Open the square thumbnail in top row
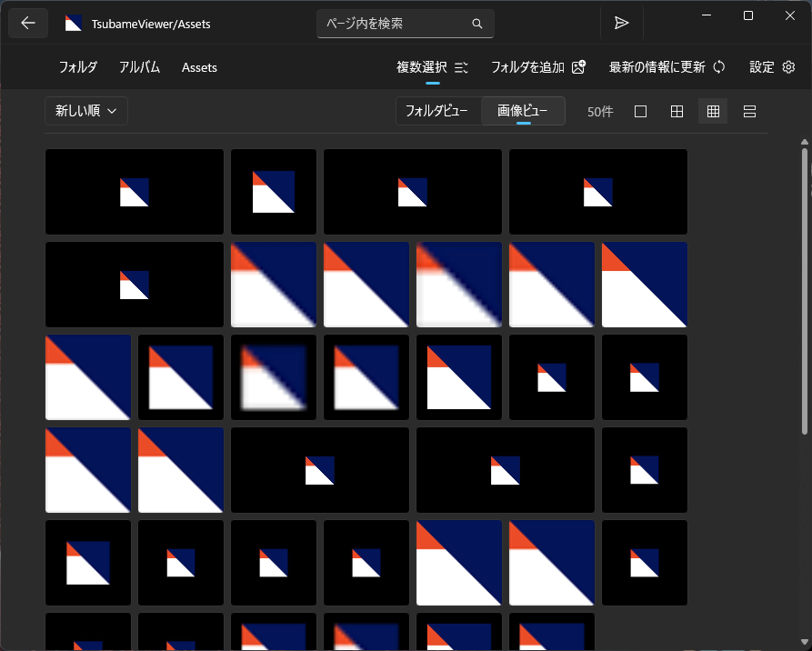Screen dimensions: 812x651 (x=274, y=192)
